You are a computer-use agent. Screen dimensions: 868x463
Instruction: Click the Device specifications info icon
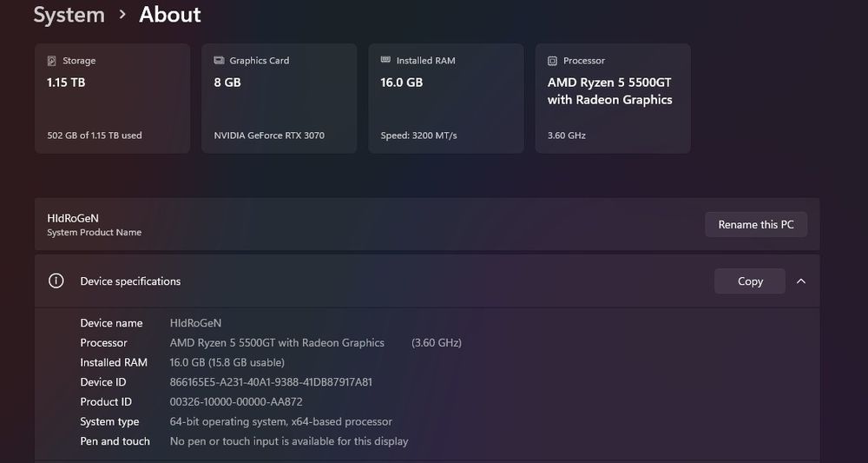pyautogui.click(x=56, y=281)
